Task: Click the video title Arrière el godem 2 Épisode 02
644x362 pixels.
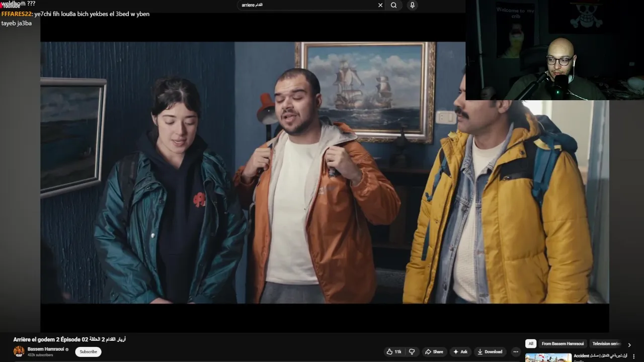Action: tap(69, 339)
